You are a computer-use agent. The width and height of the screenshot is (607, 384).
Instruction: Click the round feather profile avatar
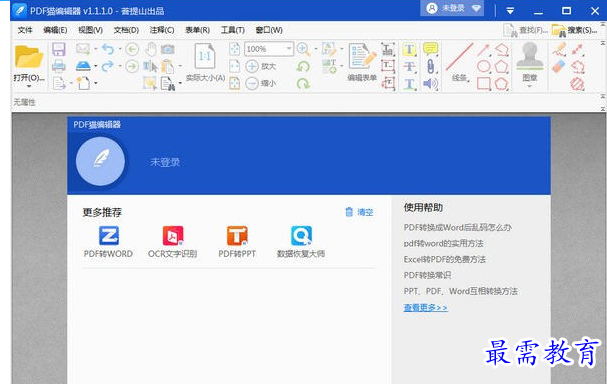tap(100, 161)
